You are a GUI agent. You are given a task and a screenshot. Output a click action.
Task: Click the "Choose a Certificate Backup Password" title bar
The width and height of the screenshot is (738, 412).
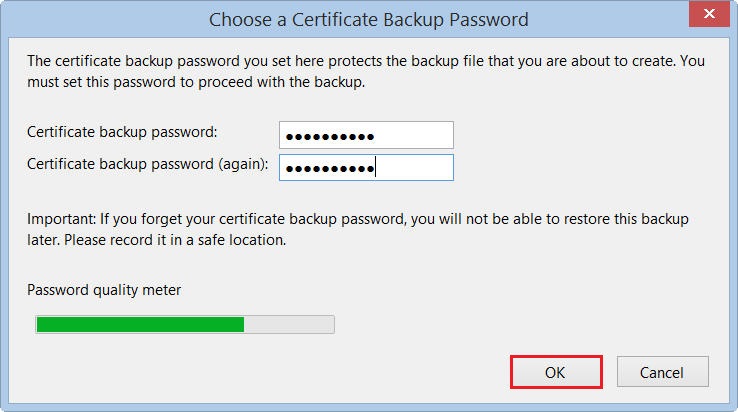point(368,19)
